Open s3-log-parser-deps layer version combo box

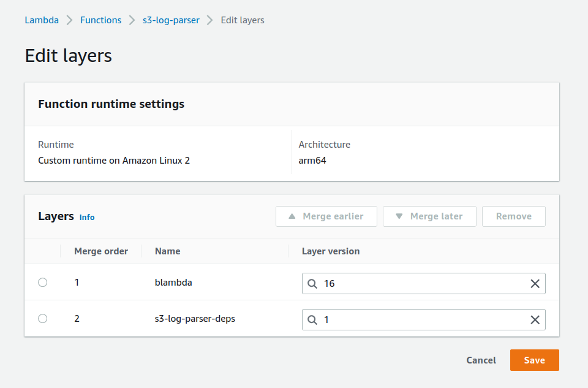[x=423, y=320]
